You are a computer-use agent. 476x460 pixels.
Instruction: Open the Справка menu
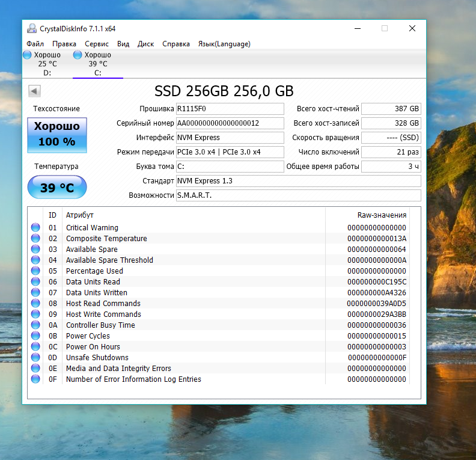point(176,44)
